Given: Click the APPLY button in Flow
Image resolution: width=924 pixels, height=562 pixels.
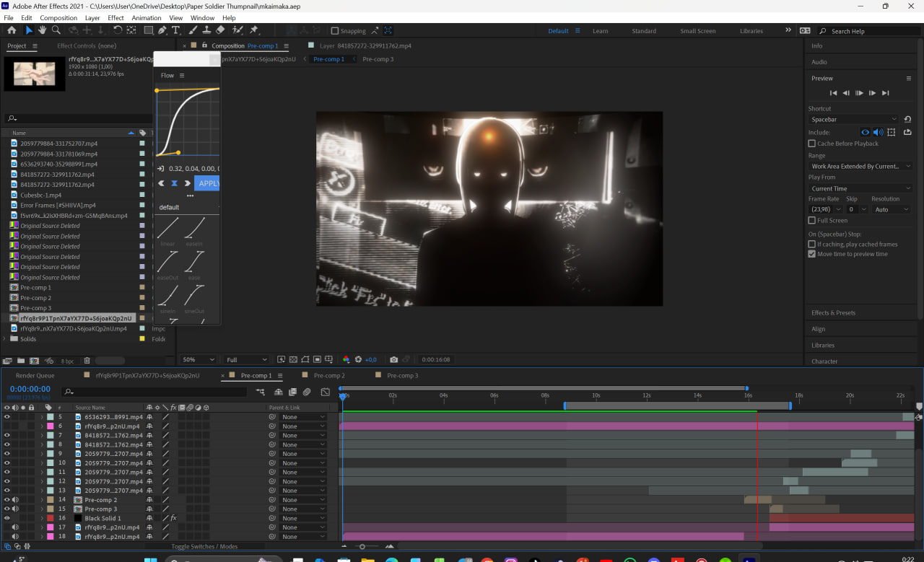Looking at the screenshot, I should (208, 183).
